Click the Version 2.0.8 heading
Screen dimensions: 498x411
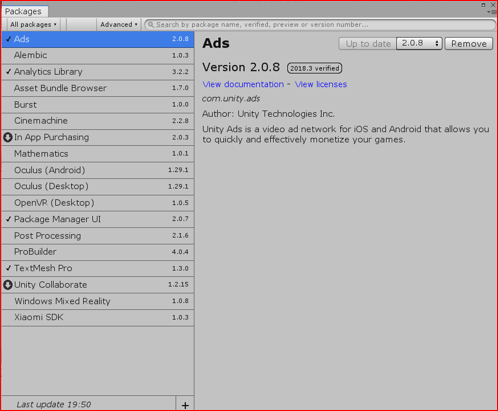coord(241,67)
